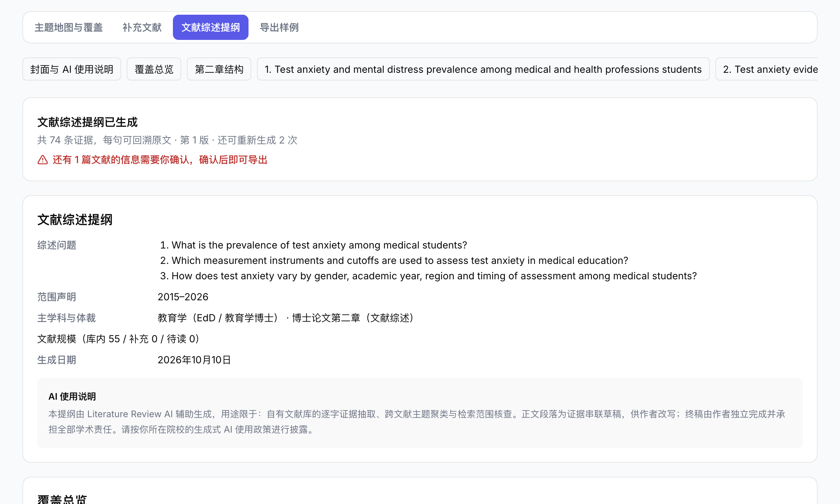Click question 'How does test anxiety vary by gender'
The image size is (840, 504).
click(434, 276)
